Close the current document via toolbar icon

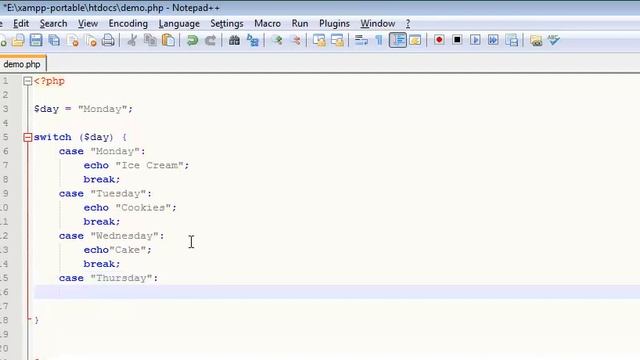[x=73, y=40]
